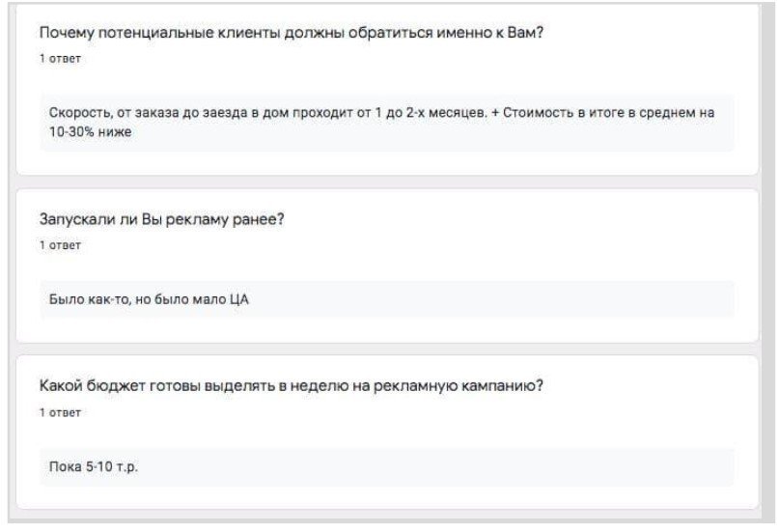Image resolution: width=778 pixels, height=532 pixels.
Task: Click "1 ответ" under the budget question
Action: tap(60, 412)
